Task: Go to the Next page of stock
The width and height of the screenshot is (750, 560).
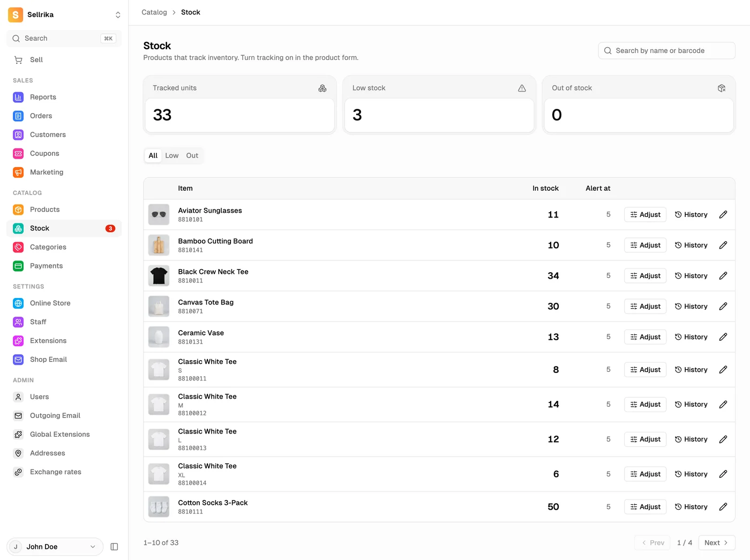Action: click(x=717, y=542)
